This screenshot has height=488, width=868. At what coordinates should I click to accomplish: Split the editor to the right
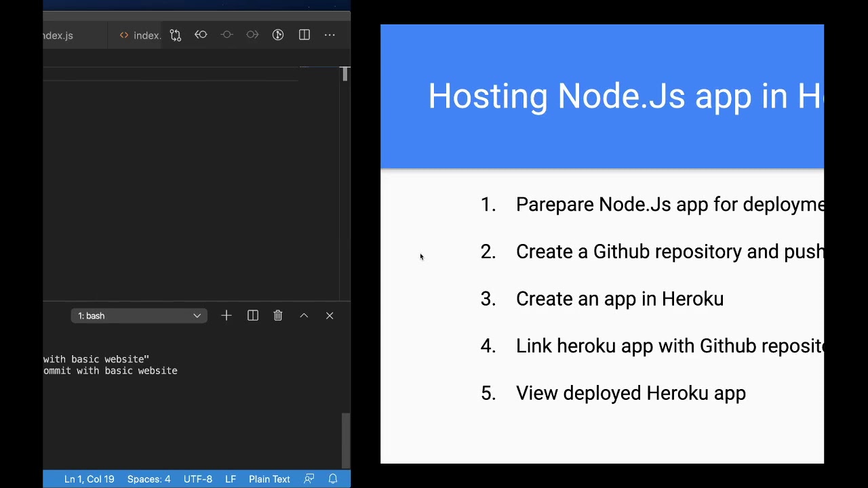304,35
